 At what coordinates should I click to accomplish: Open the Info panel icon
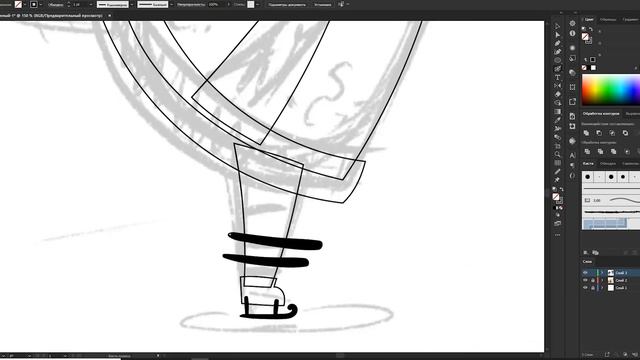[572, 33]
